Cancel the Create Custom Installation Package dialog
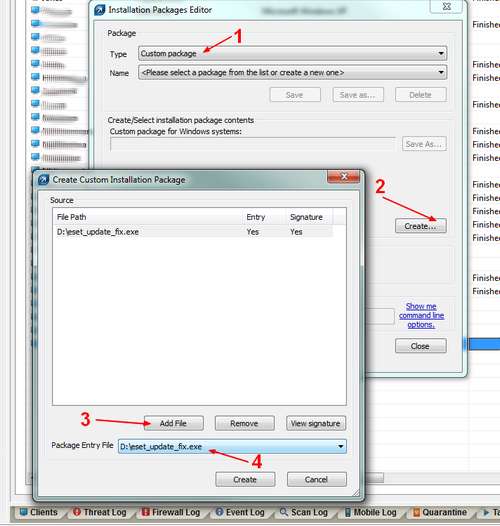Screen dimensions: 500x526 (x=316, y=479)
